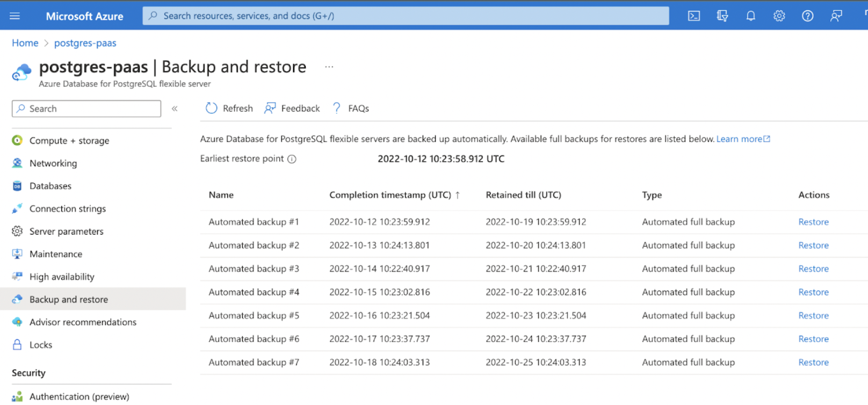Open the notifications bell
This screenshot has height=405, width=868.
(751, 16)
